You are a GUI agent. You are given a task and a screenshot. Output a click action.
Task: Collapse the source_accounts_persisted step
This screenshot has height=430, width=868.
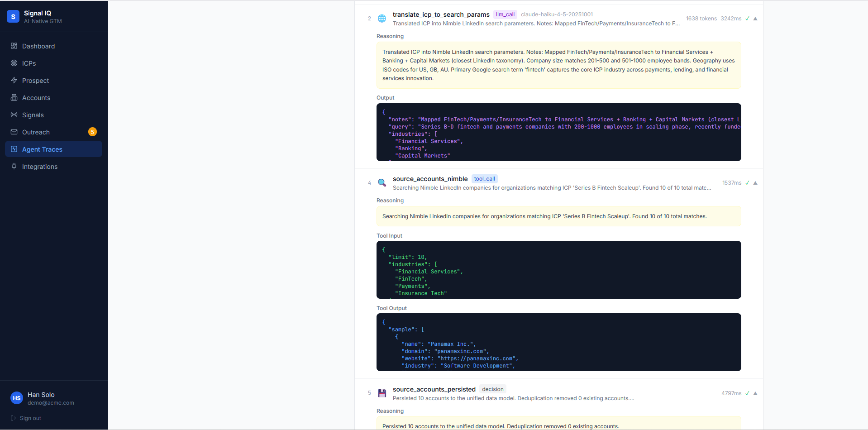pos(755,393)
